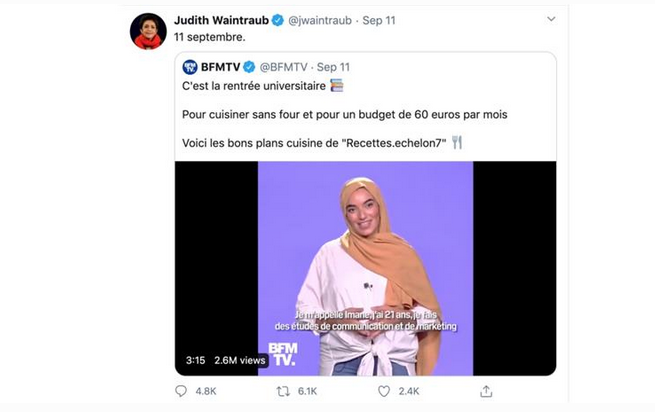Viewport: 655px width, 412px height.
Task: View the 4.8K replies count
Action: click(206, 391)
